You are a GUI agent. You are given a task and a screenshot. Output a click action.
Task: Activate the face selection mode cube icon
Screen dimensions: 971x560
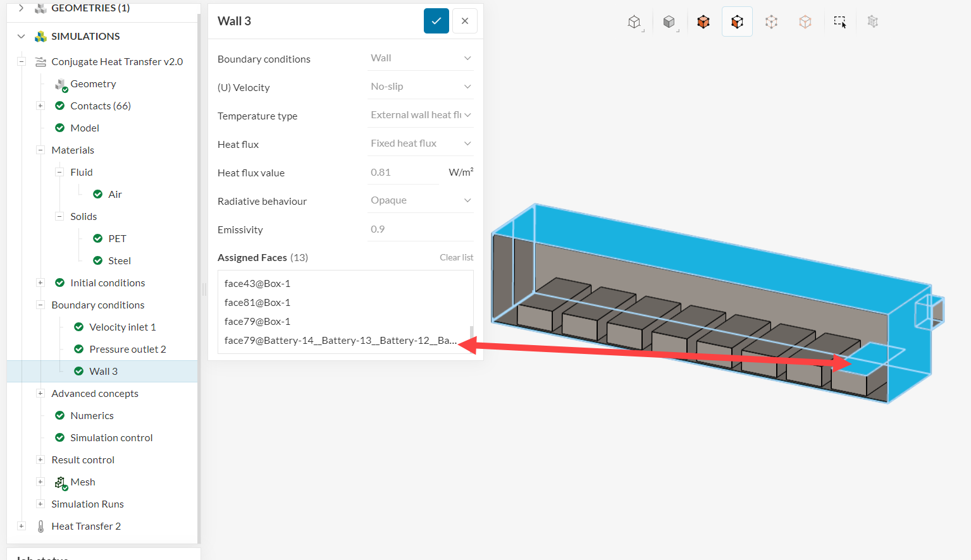[737, 21]
